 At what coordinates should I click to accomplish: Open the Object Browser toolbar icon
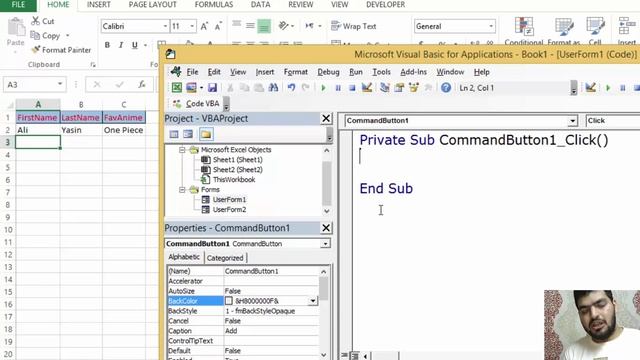point(413,87)
